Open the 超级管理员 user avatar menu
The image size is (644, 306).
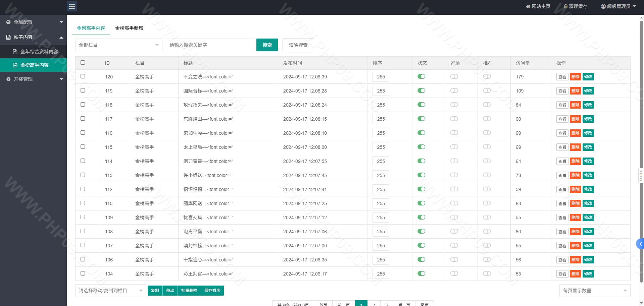[x=603, y=6]
